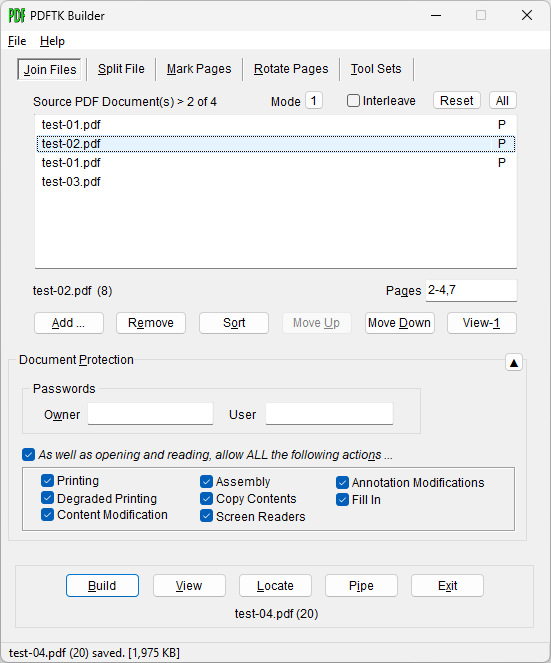Click the Exit button
This screenshot has height=663, width=551.
[x=447, y=586]
